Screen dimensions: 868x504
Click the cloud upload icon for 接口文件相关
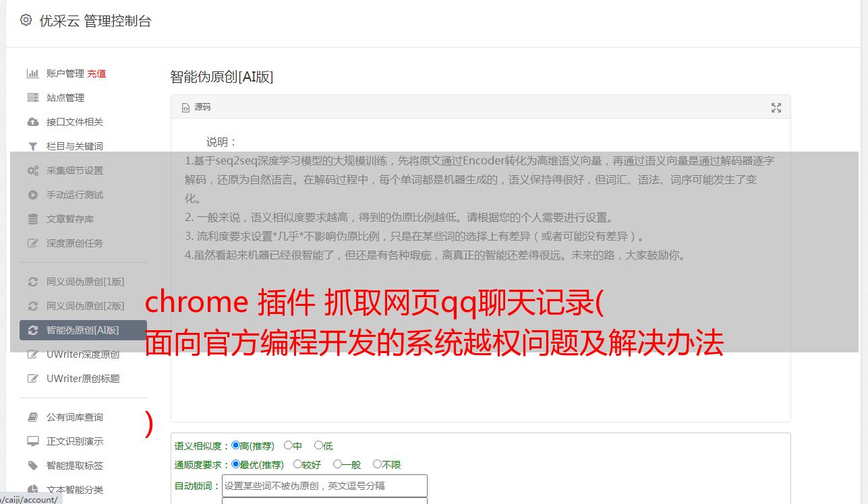click(32, 122)
